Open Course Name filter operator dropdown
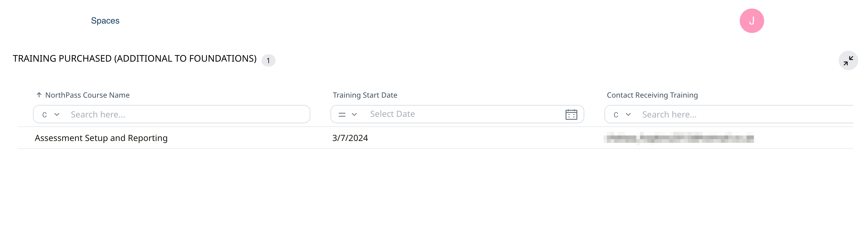868x249 pixels. tap(51, 114)
